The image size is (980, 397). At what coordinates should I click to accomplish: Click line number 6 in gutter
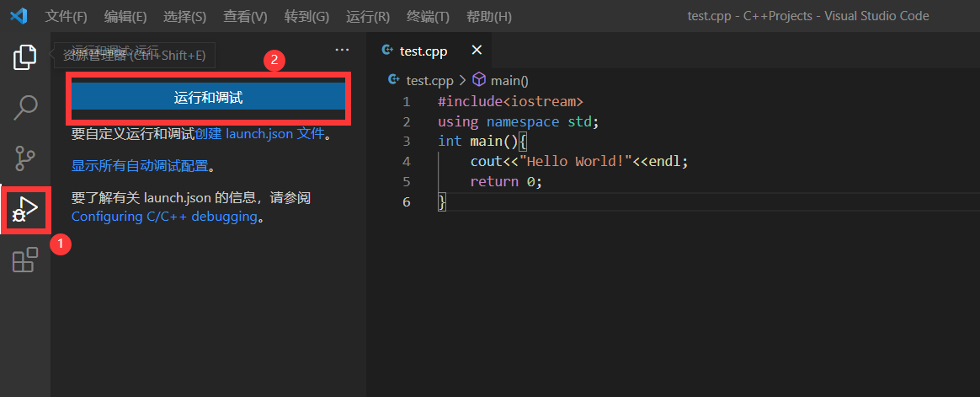point(407,201)
